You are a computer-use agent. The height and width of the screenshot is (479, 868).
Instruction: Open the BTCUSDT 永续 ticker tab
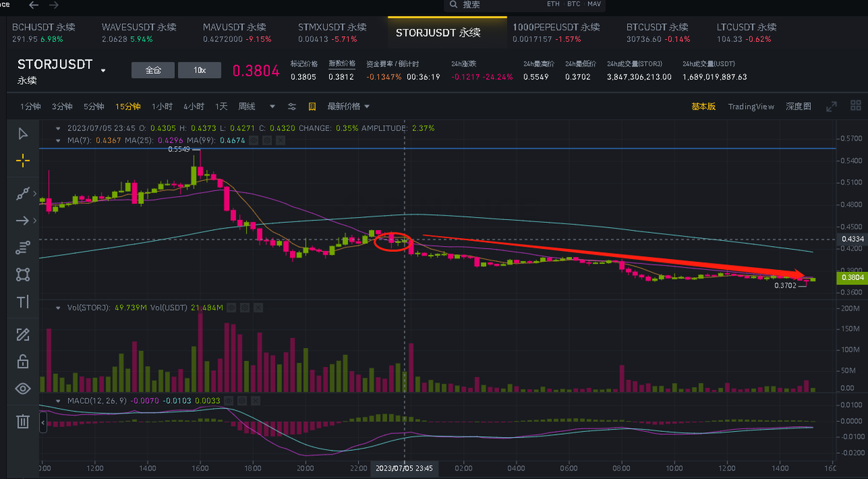pos(658,32)
